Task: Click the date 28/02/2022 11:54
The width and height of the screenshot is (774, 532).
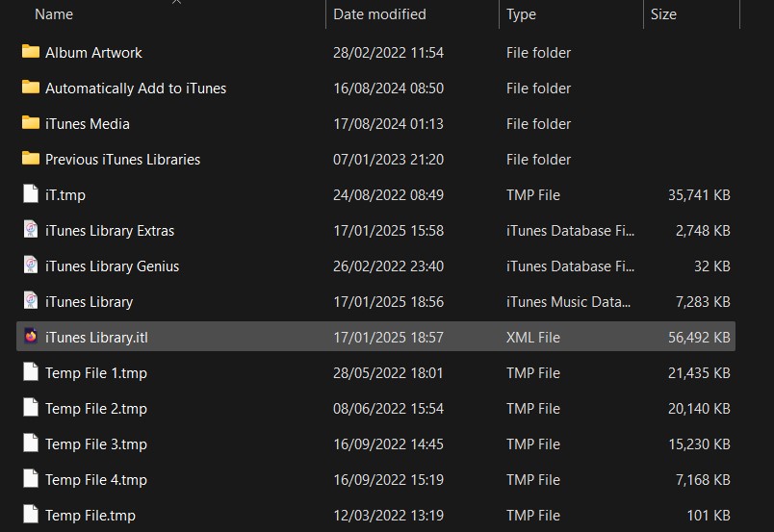Action: coord(389,53)
